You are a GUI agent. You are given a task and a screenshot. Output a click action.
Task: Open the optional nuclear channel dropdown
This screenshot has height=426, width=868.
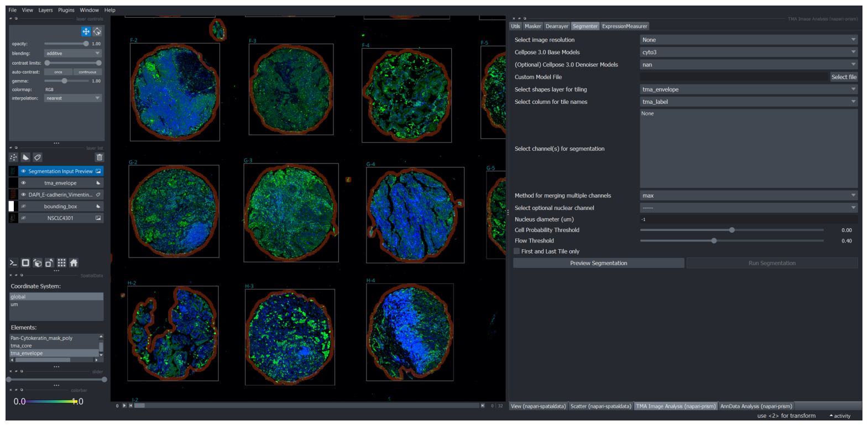[x=749, y=208]
